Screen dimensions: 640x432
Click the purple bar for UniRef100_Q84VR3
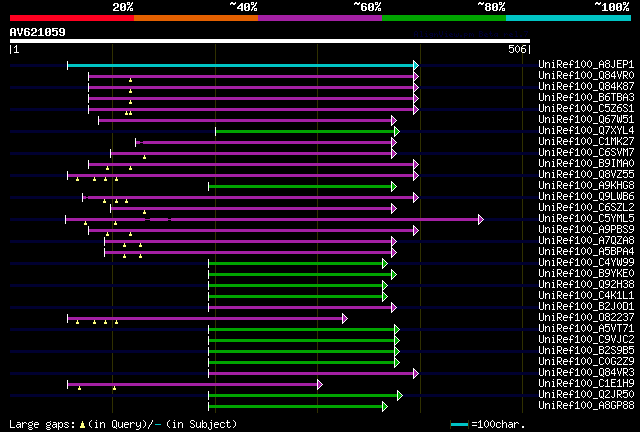click(311, 374)
